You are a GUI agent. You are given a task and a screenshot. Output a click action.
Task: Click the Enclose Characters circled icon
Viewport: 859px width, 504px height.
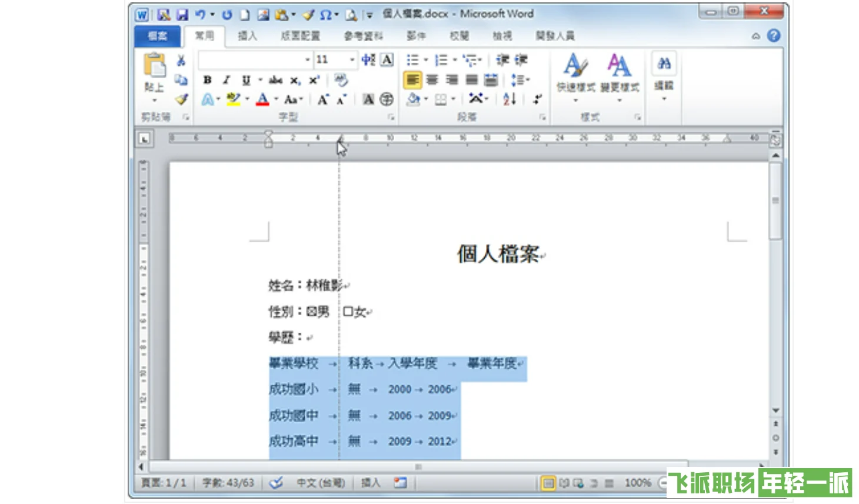click(x=387, y=99)
